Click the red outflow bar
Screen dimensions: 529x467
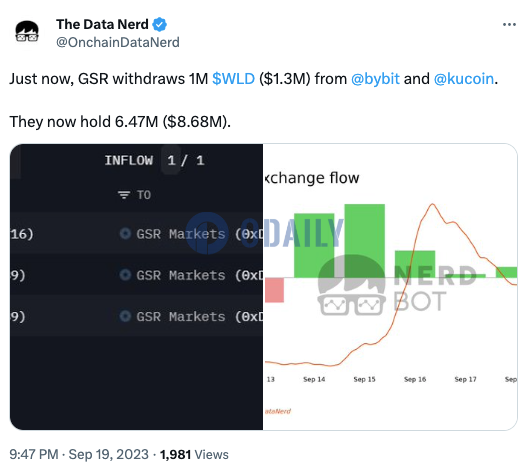point(274,290)
